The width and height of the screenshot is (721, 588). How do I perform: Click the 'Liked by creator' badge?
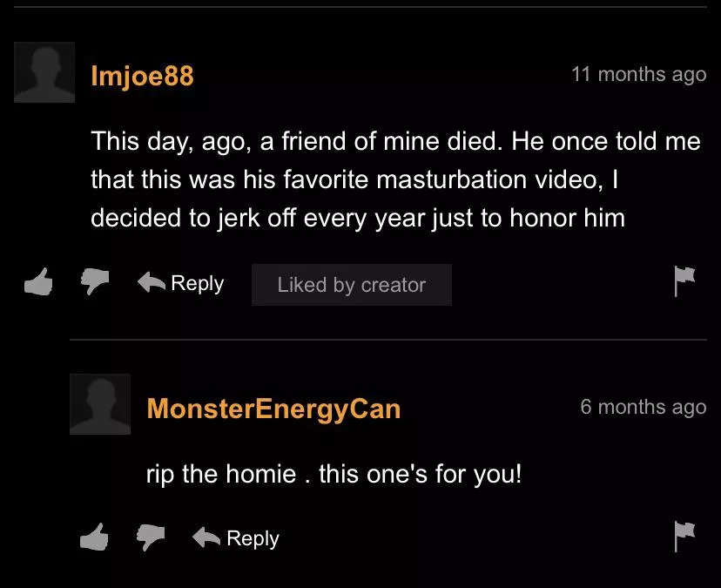[352, 285]
